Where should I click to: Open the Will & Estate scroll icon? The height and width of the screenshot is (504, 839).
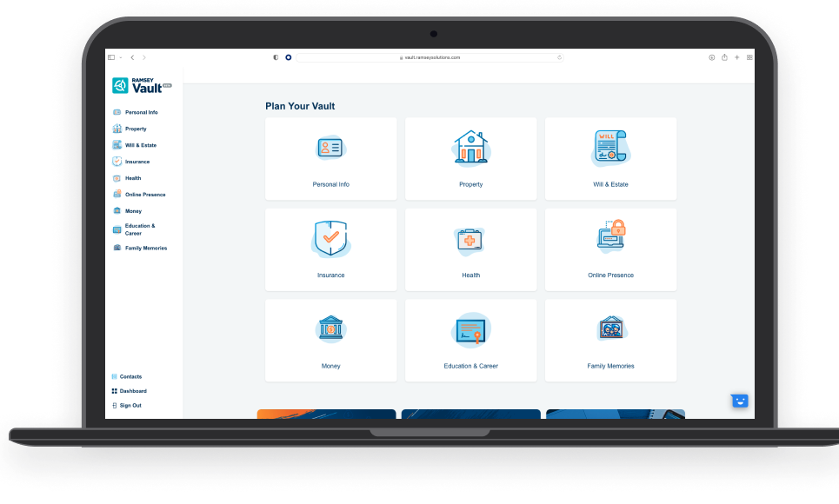610,147
